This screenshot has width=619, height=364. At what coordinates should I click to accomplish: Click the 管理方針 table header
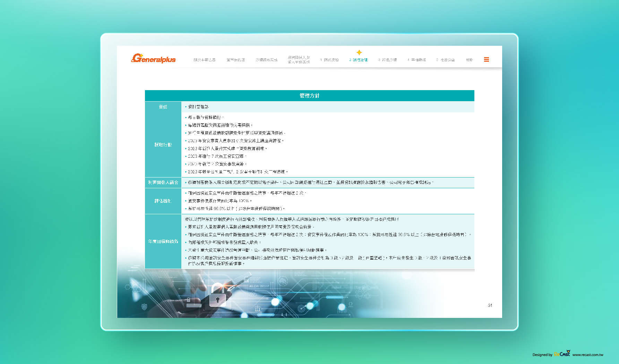(x=310, y=96)
